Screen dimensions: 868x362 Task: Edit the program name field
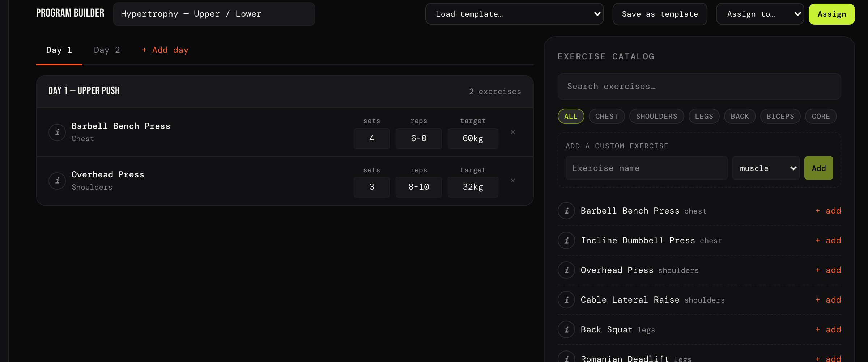(214, 14)
